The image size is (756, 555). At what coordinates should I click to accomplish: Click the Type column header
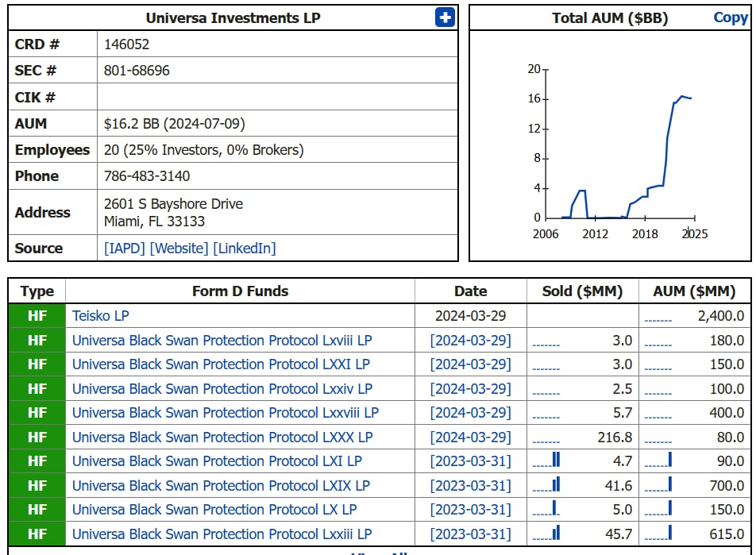[37, 291]
